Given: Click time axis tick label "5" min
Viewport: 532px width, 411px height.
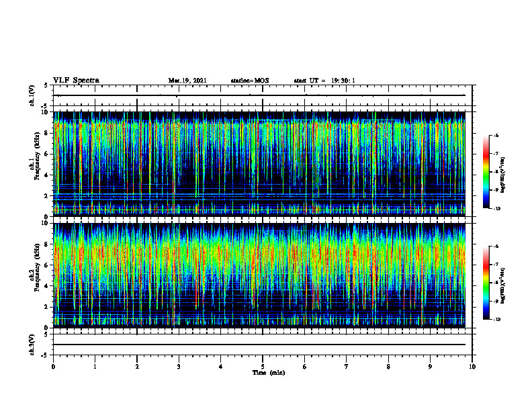Looking at the screenshot, I should pos(263,367).
